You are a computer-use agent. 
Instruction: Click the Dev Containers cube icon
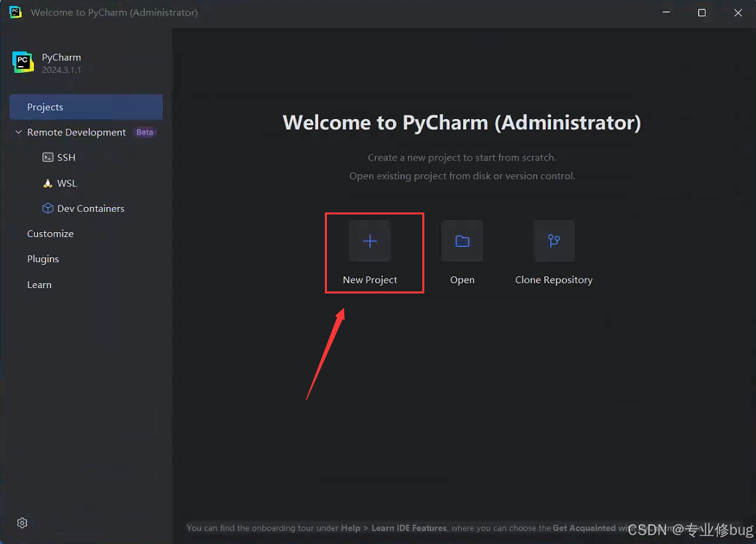tap(48, 208)
